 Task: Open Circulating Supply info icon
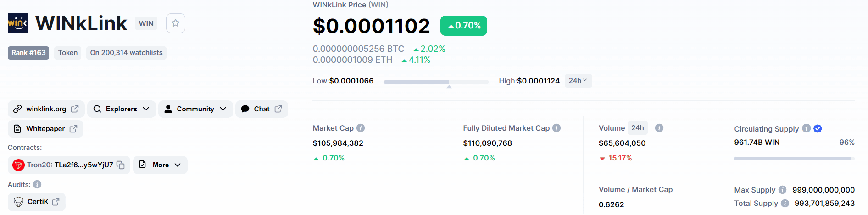[x=806, y=128]
